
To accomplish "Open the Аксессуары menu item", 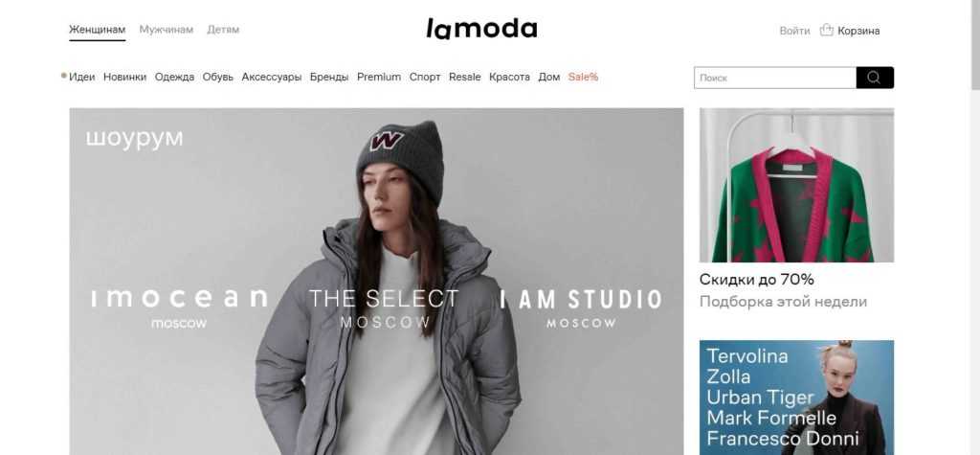I will [x=272, y=77].
